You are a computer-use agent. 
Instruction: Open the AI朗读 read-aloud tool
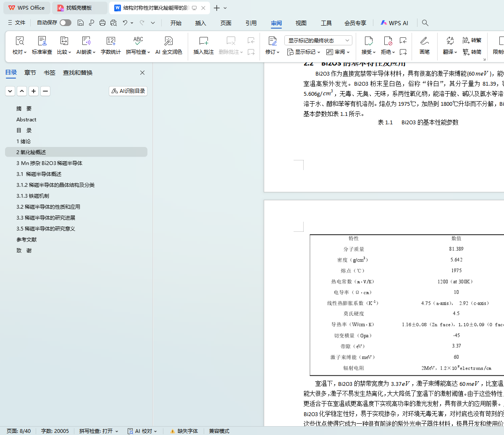pos(86,45)
